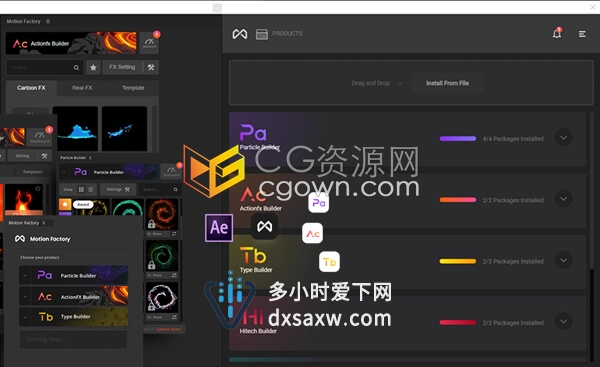Choose the Particle Builder product
600x367 pixels.
coord(79,275)
